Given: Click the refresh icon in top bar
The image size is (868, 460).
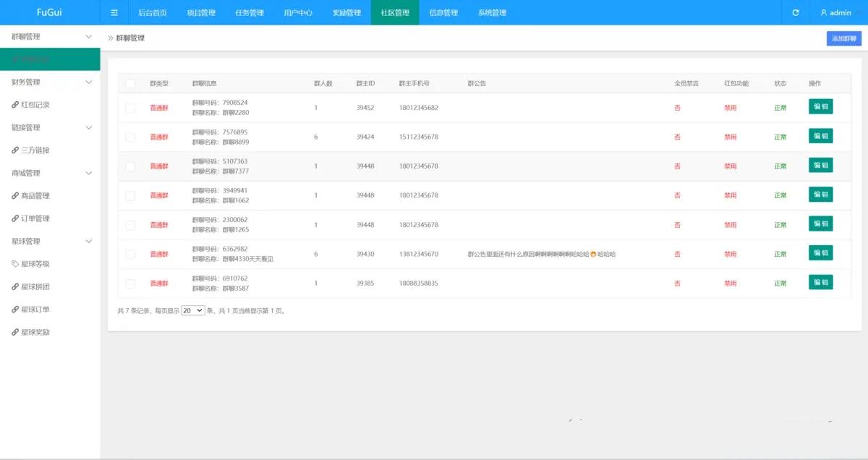Looking at the screenshot, I should click(x=796, y=13).
